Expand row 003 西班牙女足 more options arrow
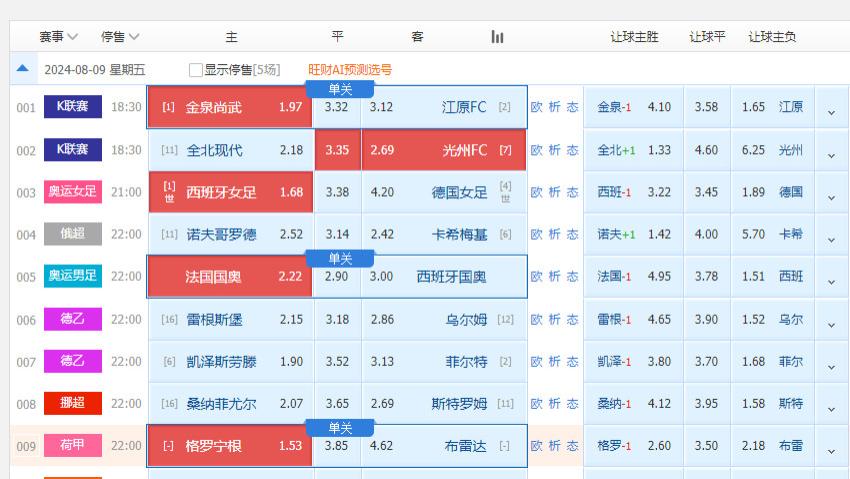This screenshot has height=479, width=850. (831, 198)
